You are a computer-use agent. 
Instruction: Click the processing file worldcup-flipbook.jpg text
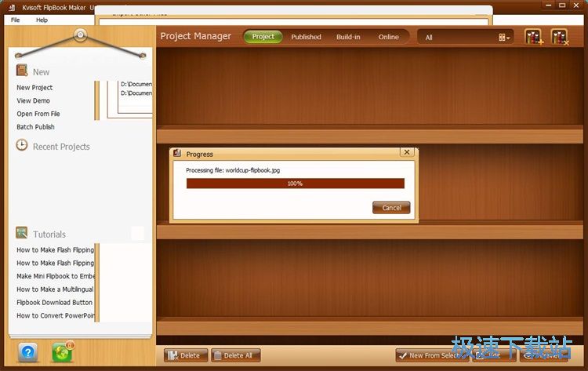pos(233,170)
